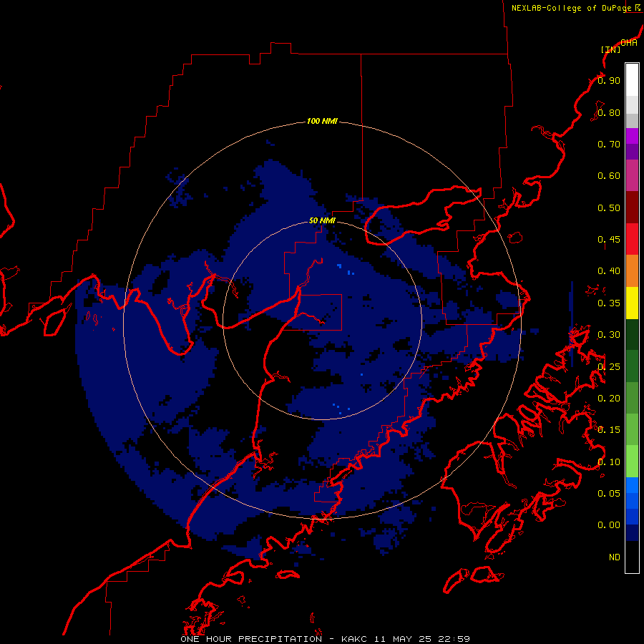Click the One Hour Precipitation KAKC footer title
Viewport: 644px width, 644px height.
(325, 639)
